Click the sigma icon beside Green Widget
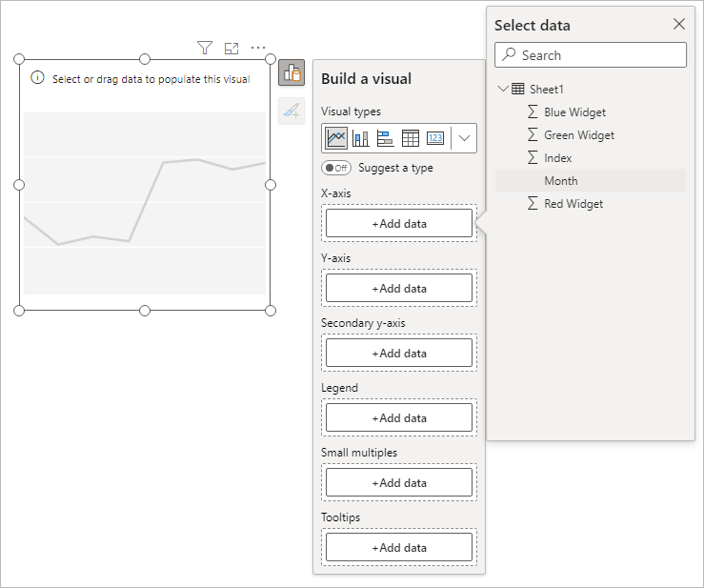The height and width of the screenshot is (588, 704). 533,134
